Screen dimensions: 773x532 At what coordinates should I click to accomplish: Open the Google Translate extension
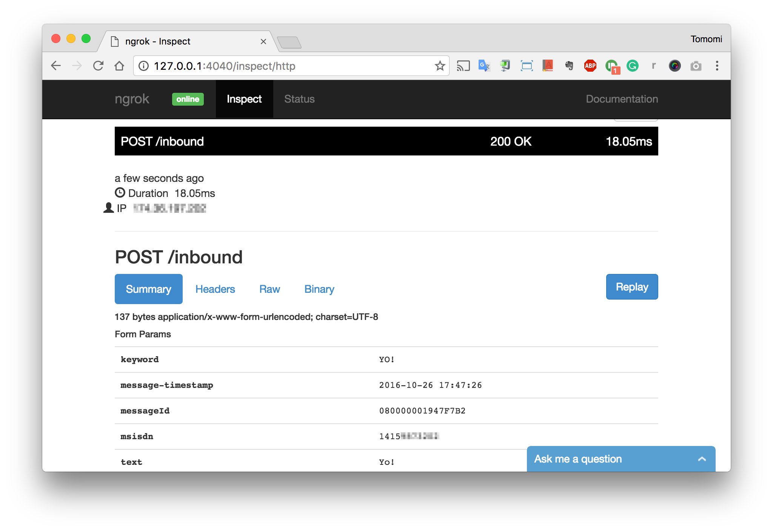[484, 66]
